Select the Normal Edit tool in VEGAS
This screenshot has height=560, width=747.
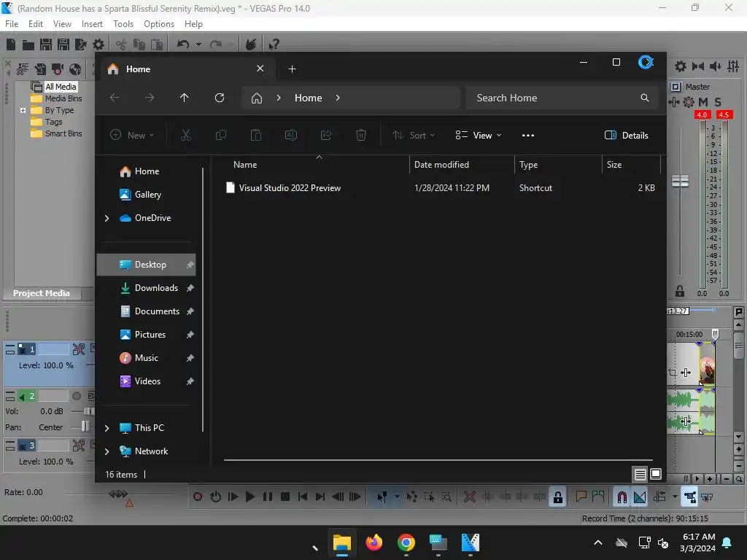click(x=382, y=497)
